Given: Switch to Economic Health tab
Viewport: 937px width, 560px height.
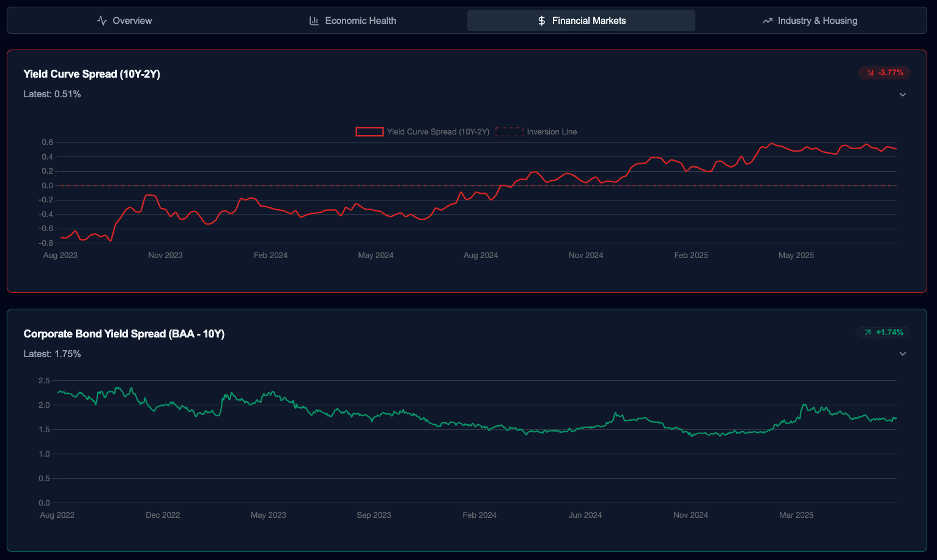Looking at the screenshot, I should (353, 21).
